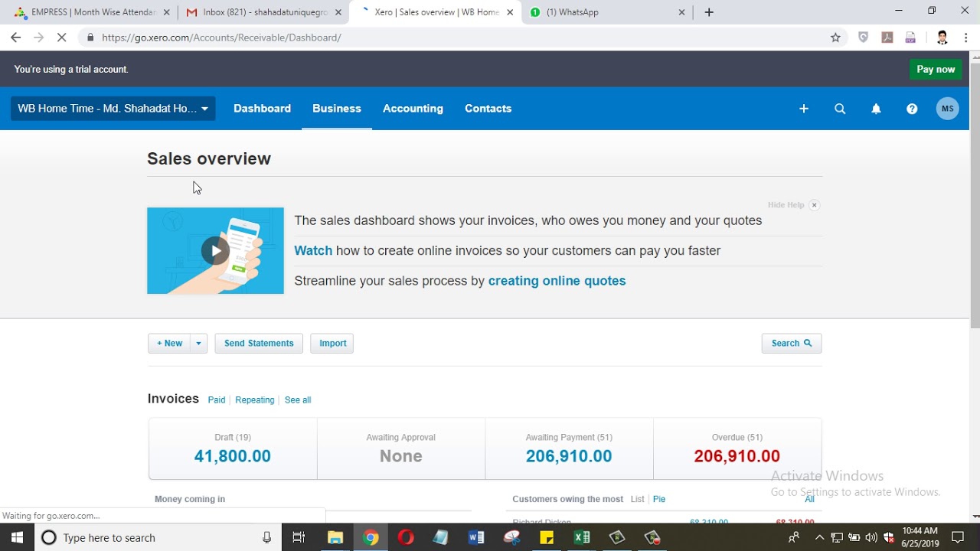Show hidden system tray icons
The width and height of the screenshot is (980, 551).
[x=819, y=537]
